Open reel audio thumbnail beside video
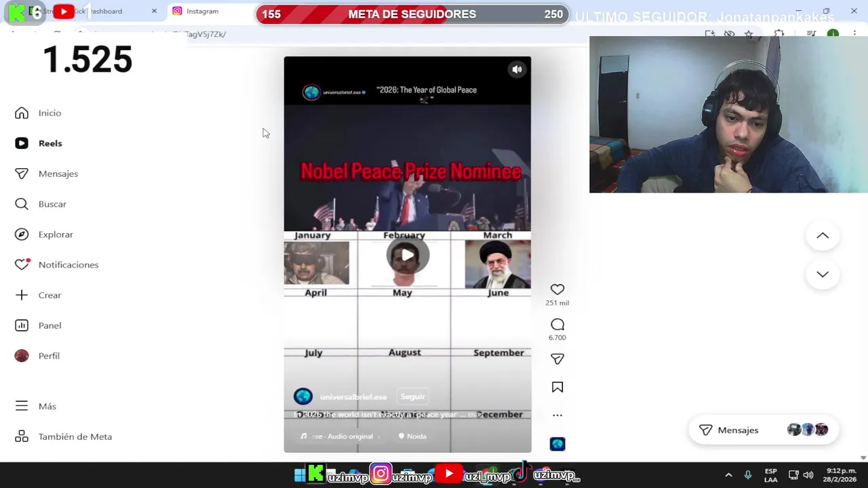Image resolution: width=868 pixels, height=488 pixels. tap(557, 444)
